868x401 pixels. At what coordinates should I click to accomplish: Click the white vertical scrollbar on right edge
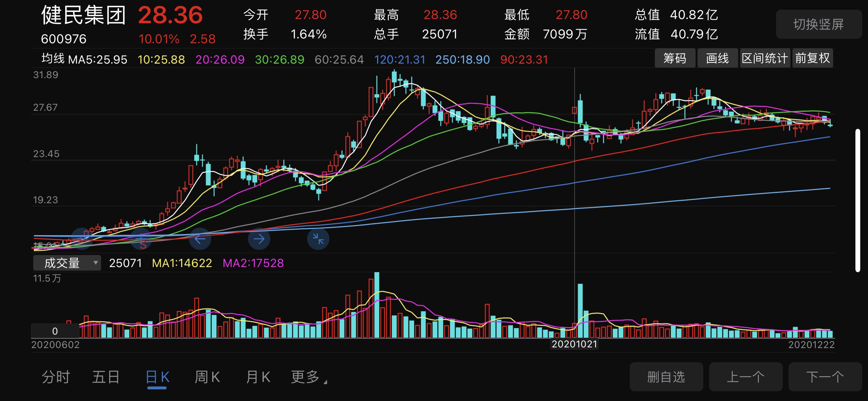click(858, 200)
